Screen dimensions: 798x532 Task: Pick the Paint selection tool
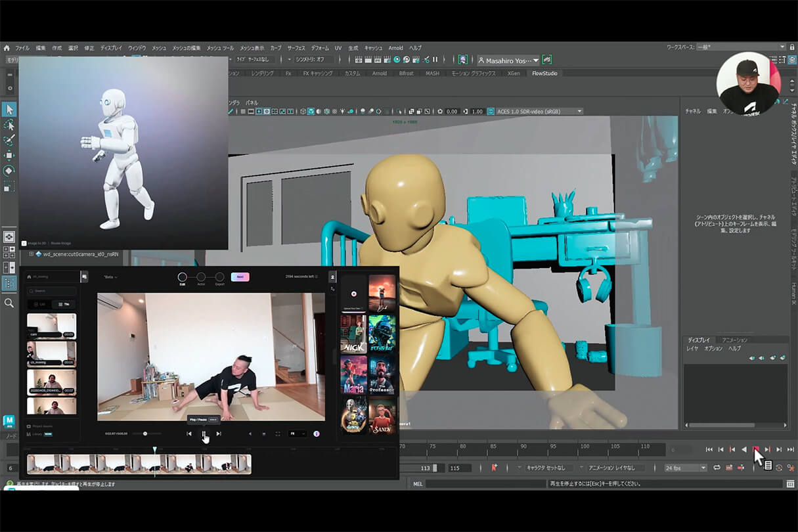point(9,140)
